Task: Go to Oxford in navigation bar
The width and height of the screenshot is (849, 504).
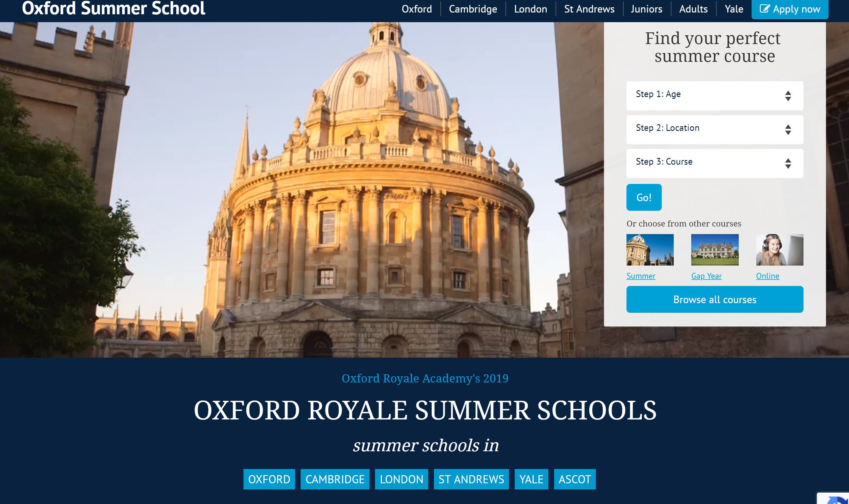Action: click(416, 9)
